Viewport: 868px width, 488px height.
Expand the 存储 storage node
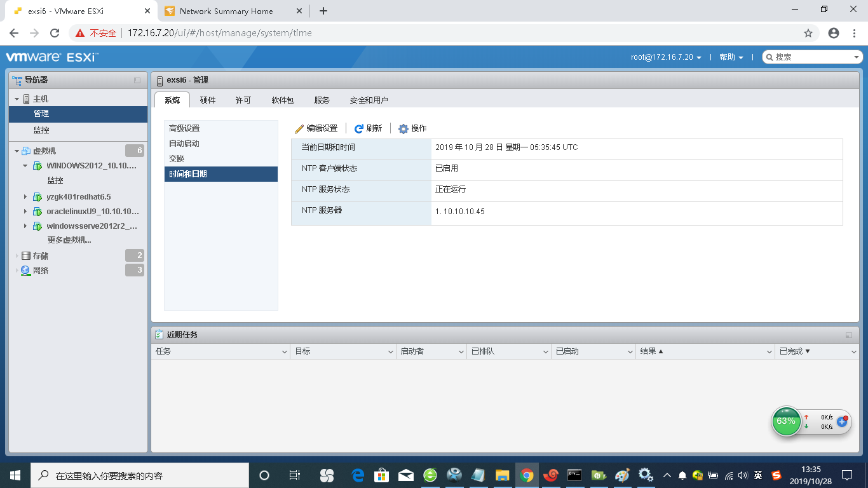coord(17,255)
